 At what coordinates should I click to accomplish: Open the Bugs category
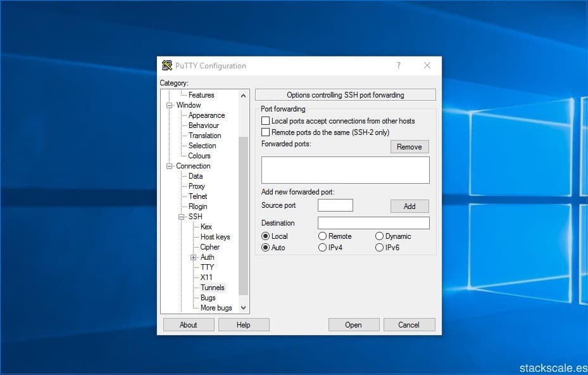tap(208, 298)
